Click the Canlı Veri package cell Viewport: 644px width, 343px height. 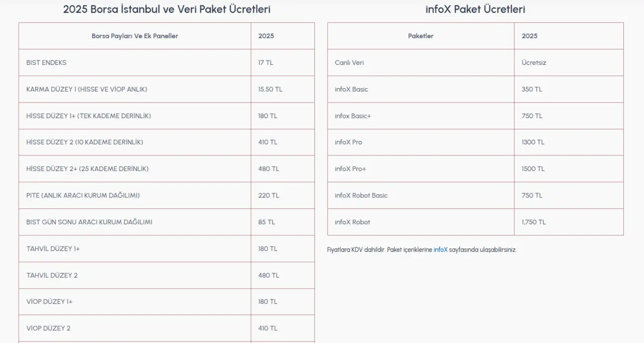349,63
